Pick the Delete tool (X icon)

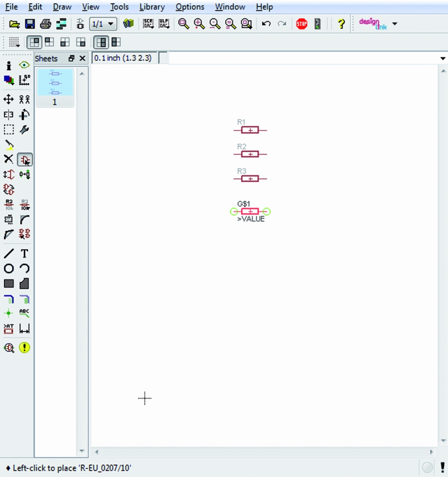9,159
